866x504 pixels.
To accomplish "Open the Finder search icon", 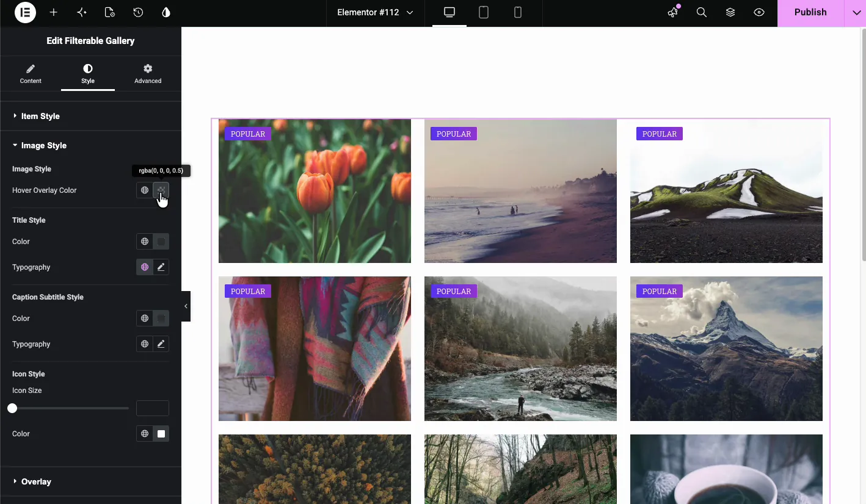I will coord(702,12).
